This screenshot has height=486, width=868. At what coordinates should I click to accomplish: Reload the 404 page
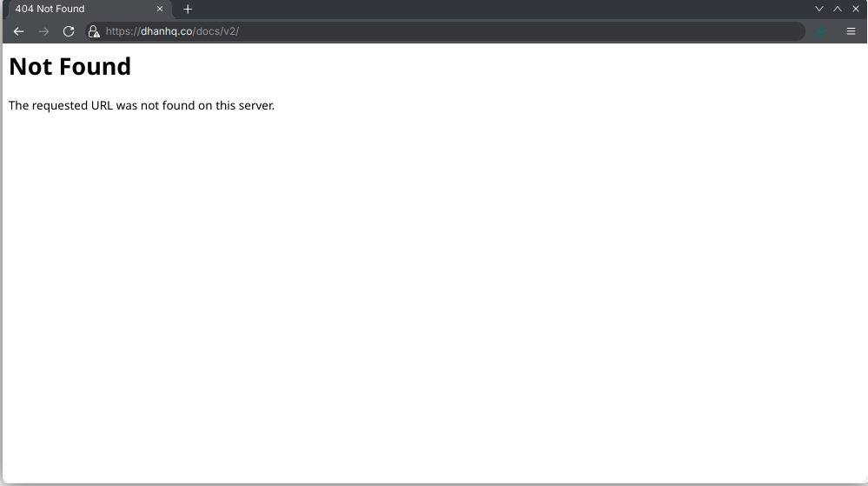pos(69,31)
